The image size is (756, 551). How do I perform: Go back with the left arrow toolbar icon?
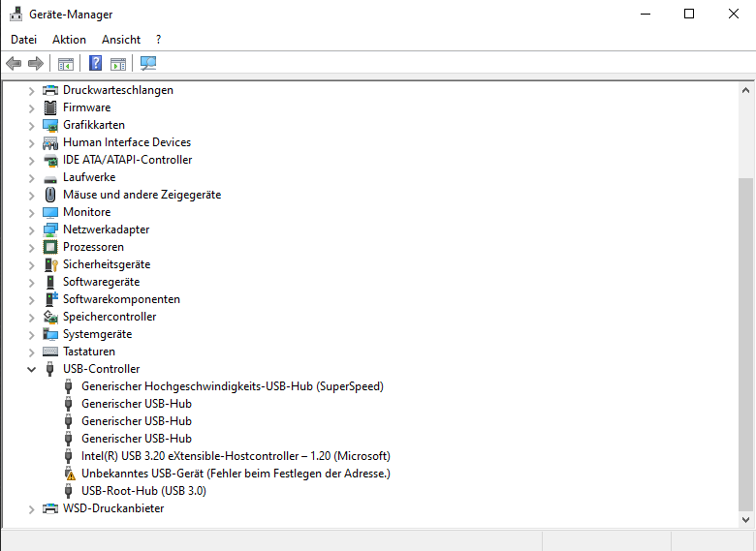click(x=14, y=63)
